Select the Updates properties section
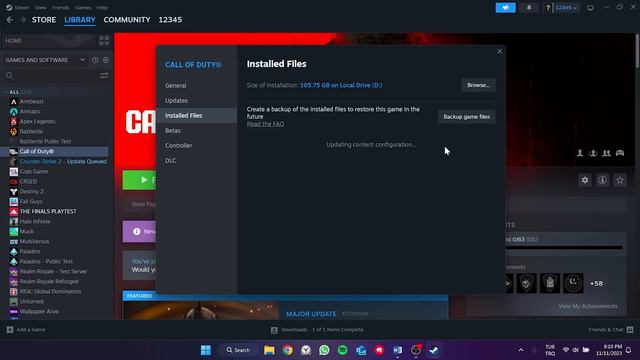The height and width of the screenshot is (360, 640). pyautogui.click(x=196, y=100)
